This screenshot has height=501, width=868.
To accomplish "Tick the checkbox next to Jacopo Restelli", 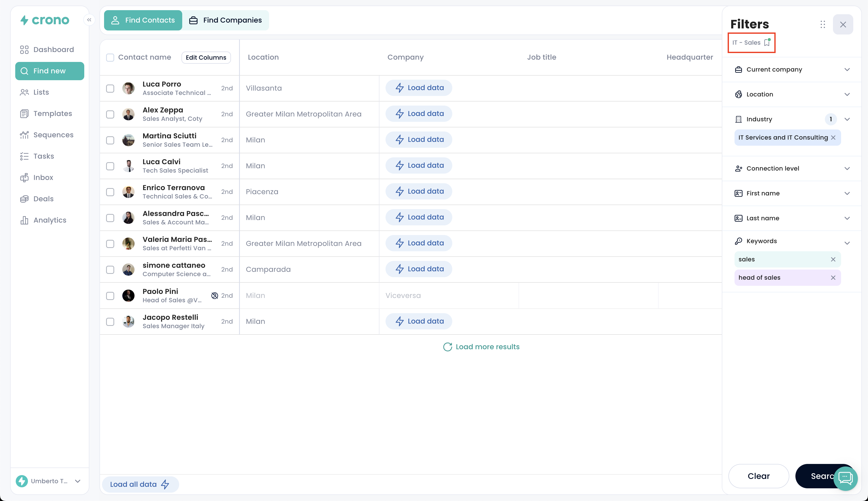I will click(110, 322).
